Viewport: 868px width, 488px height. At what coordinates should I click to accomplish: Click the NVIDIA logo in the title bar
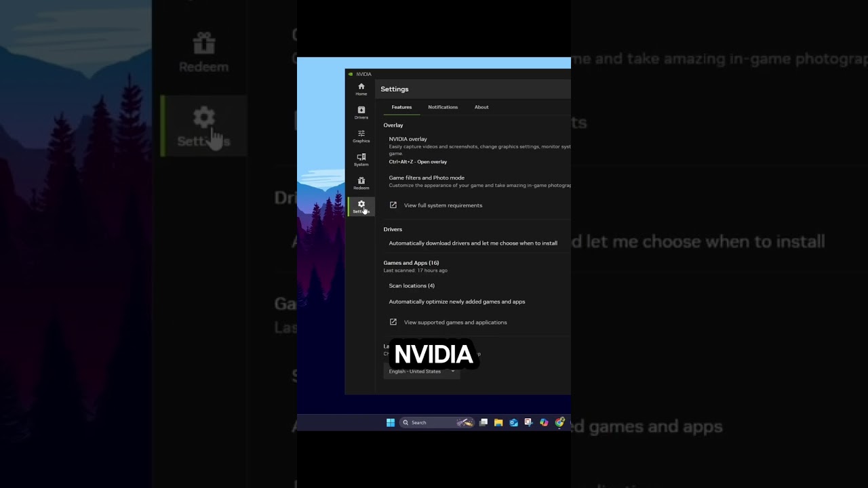point(350,74)
